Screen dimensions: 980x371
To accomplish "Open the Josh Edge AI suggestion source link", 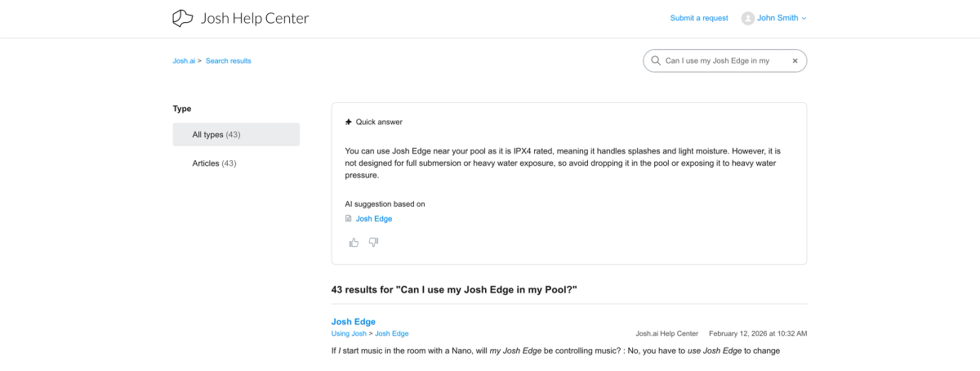I will pyautogui.click(x=374, y=219).
